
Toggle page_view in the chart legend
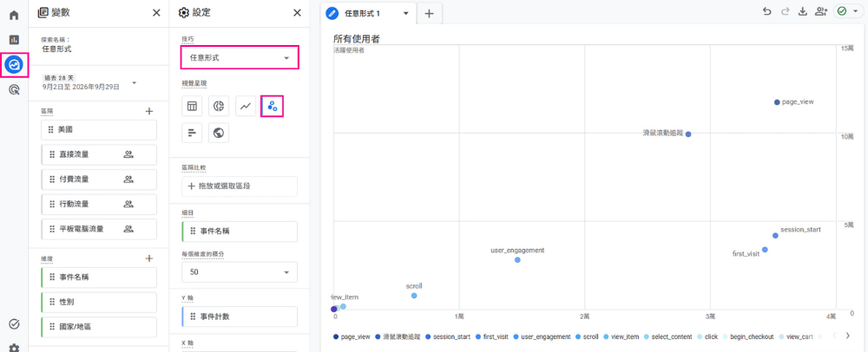pyautogui.click(x=352, y=336)
